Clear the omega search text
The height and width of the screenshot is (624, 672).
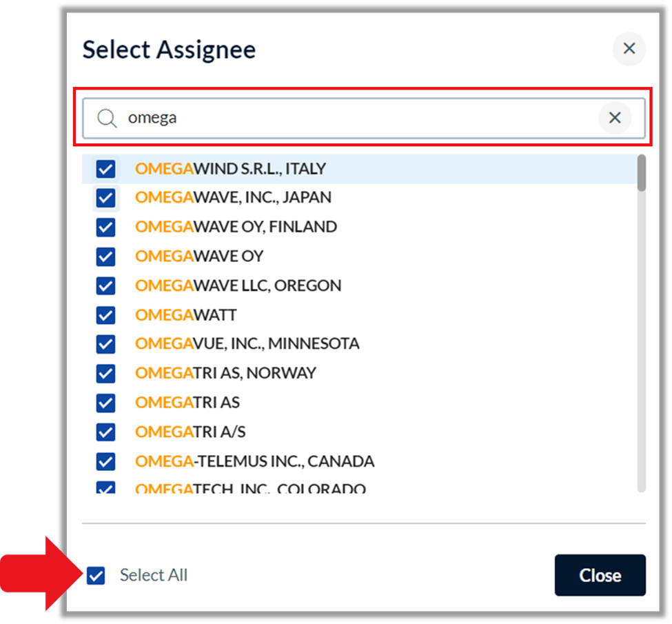click(615, 117)
